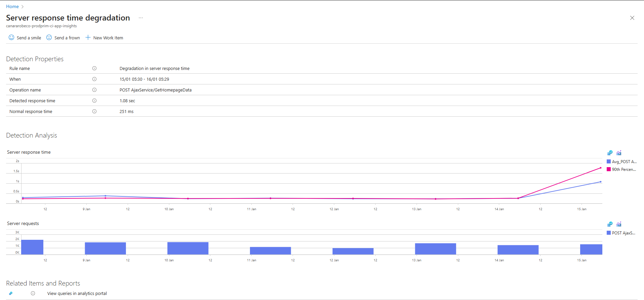The image size is (644, 300).
Task: Click the server requests bar after 11 Jan
Action: point(270,251)
